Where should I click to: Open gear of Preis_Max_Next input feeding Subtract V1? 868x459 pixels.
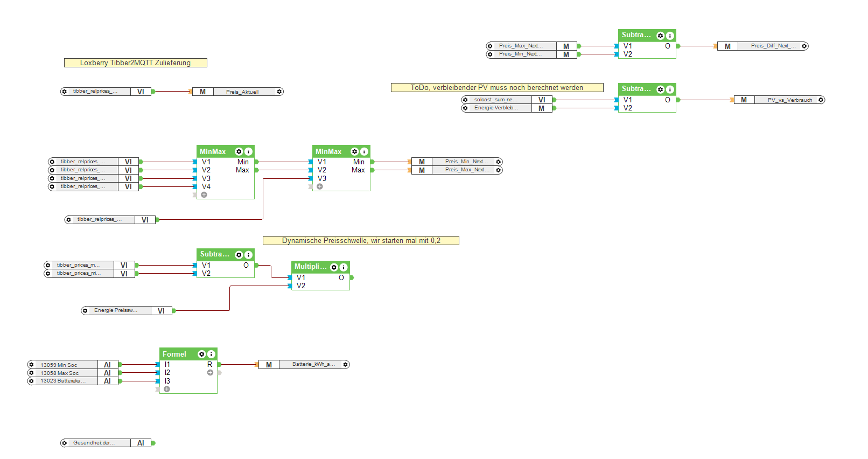[x=490, y=46]
